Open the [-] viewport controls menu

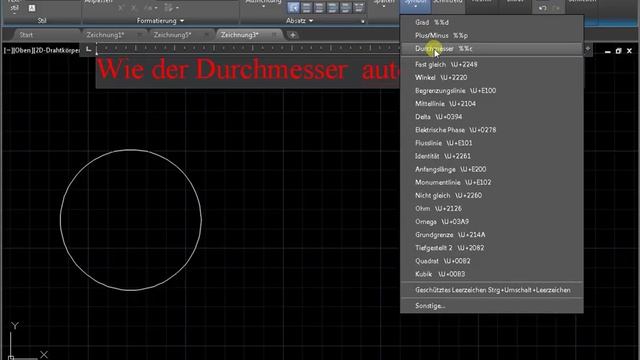[8, 51]
